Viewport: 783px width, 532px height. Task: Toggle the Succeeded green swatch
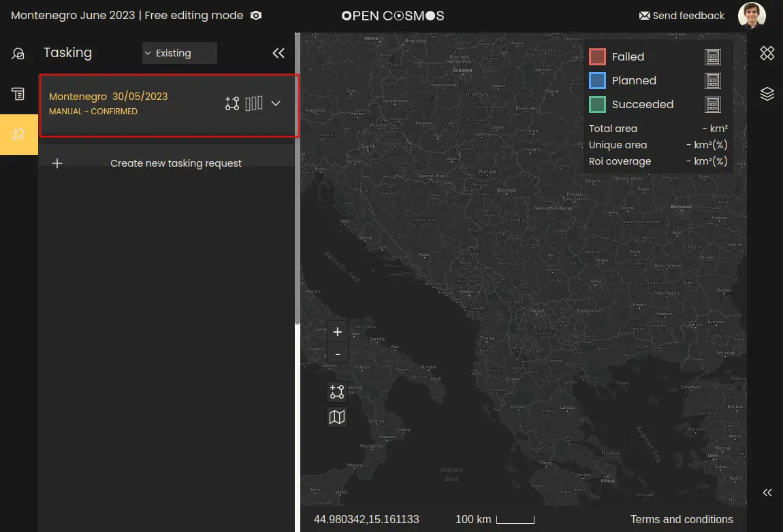(x=597, y=104)
